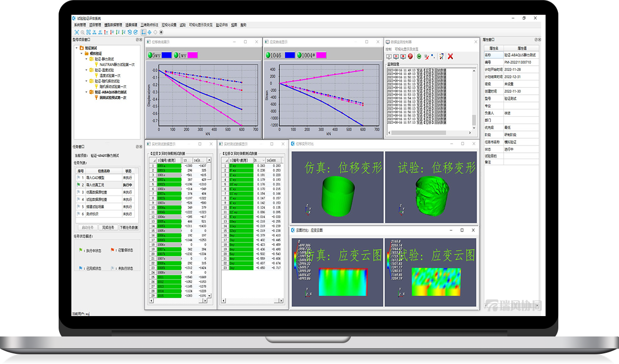
Task: Click the zoom magnifier icon in main toolbar
Action: (x=83, y=32)
